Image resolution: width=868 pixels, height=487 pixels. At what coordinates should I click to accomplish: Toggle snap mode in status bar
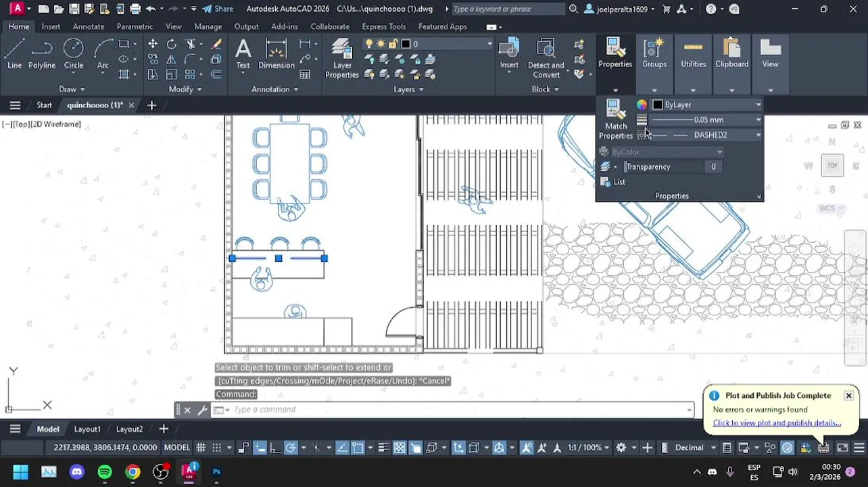(217, 448)
